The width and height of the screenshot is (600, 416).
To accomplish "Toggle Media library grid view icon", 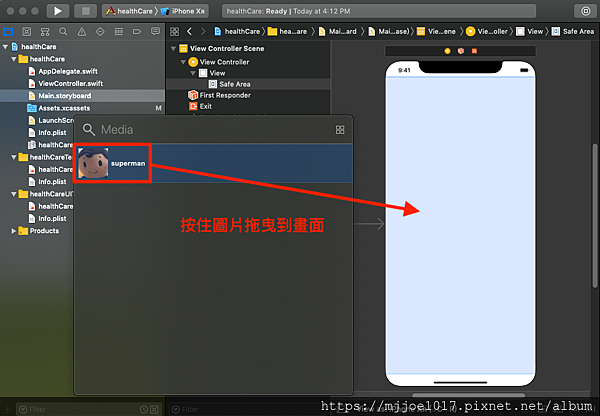I will 340,130.
